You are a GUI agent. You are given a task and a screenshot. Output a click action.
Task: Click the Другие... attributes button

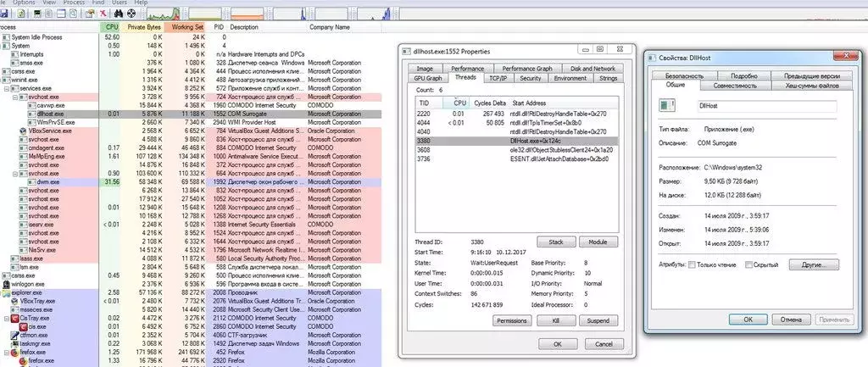pos(814,264)
